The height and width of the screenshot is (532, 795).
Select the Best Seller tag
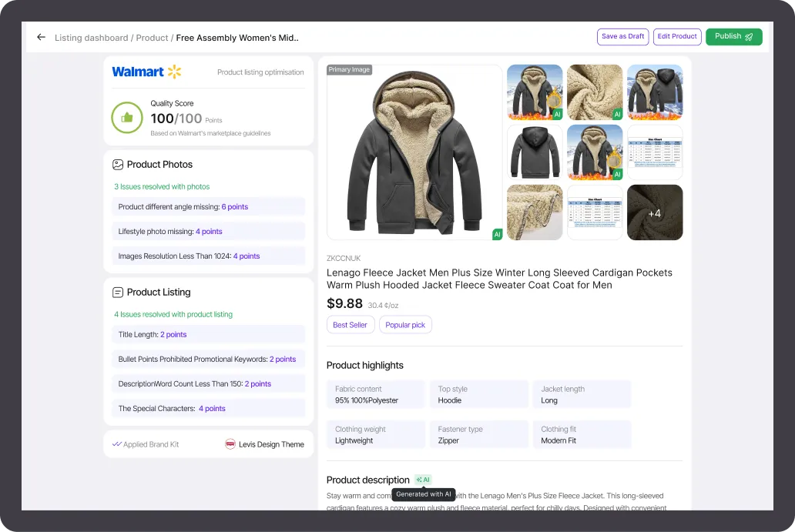coord(350,325)
